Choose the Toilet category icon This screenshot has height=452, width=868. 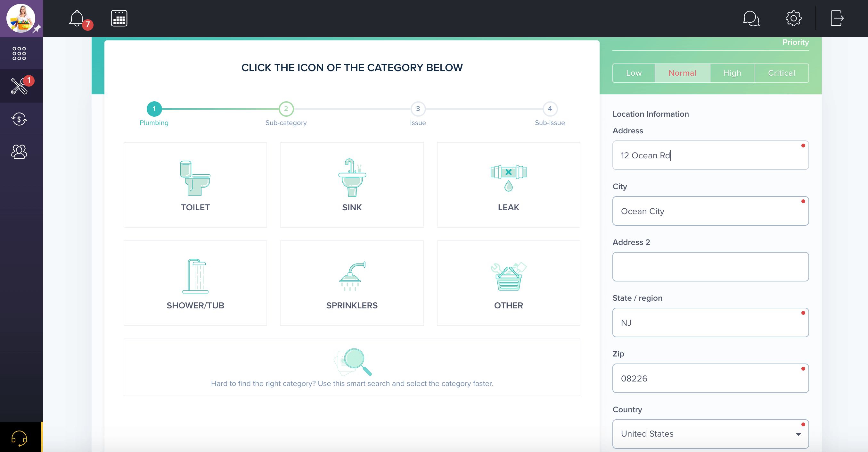point(195,178)
